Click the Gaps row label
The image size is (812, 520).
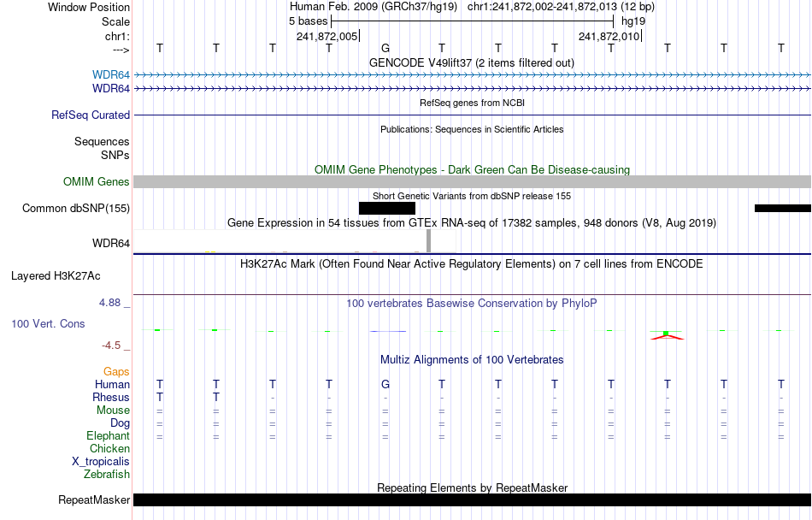[x=116, y=371]
